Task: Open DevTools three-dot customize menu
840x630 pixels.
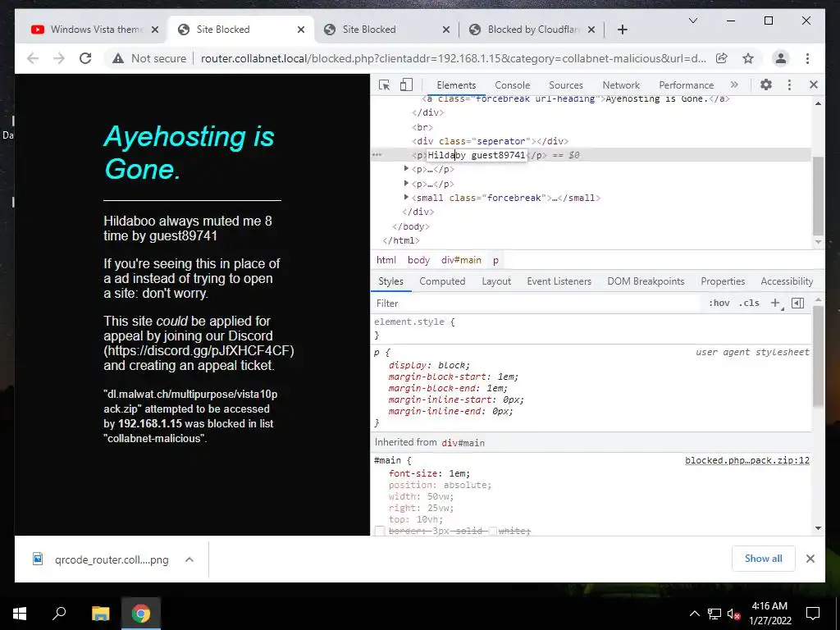Action: (x=789, y=84)
